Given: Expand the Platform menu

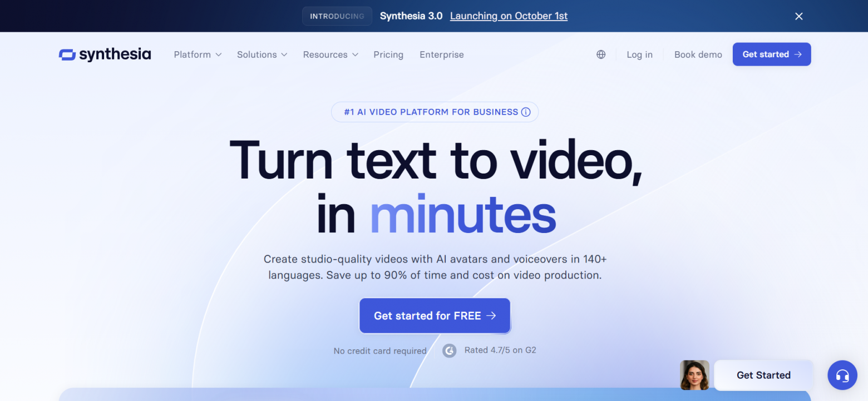Looking at the screenshot, I should pos(198,55).
